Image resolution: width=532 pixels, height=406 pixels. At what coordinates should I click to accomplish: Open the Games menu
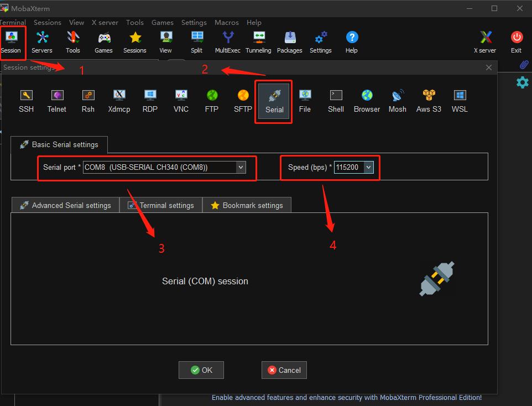click(x=163, y=23)
